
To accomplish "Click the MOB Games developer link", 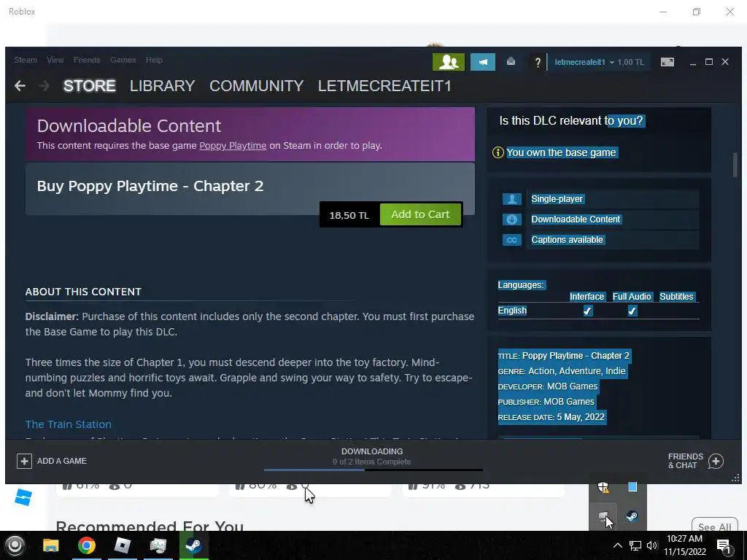I will tap(572, 386).
